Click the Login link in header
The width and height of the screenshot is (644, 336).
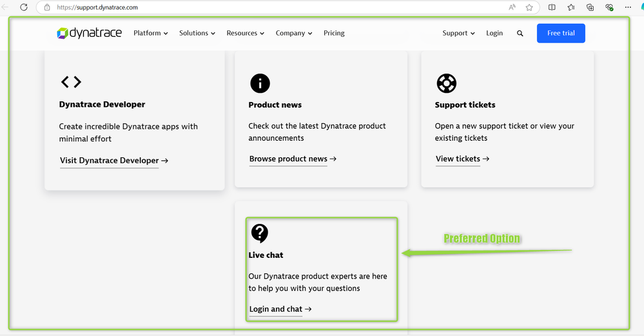[x=494, y=34]
